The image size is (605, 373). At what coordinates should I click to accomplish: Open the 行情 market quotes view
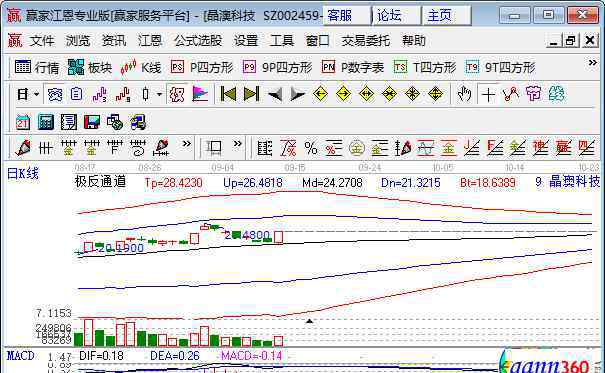tap(37, 68)
